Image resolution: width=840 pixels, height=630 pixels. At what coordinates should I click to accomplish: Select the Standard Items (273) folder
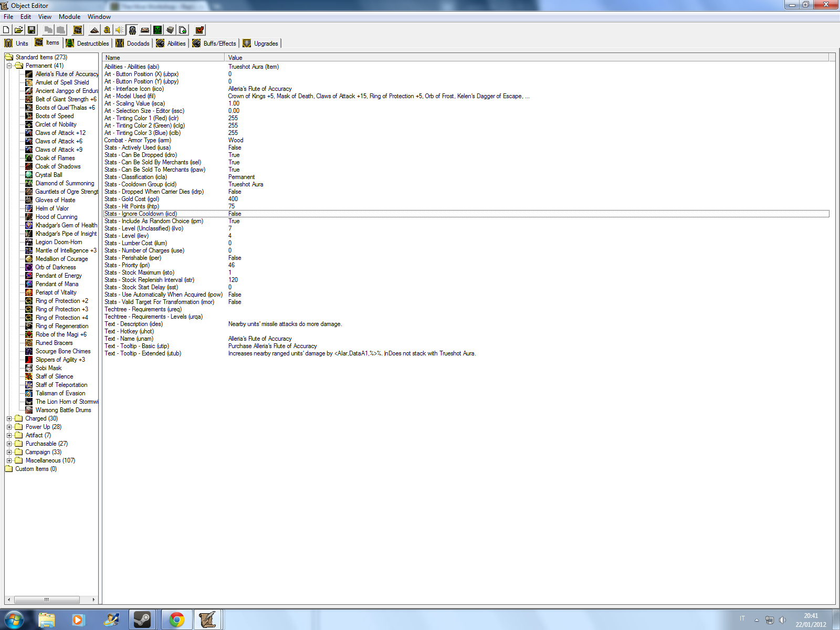(x=41, y=57)
